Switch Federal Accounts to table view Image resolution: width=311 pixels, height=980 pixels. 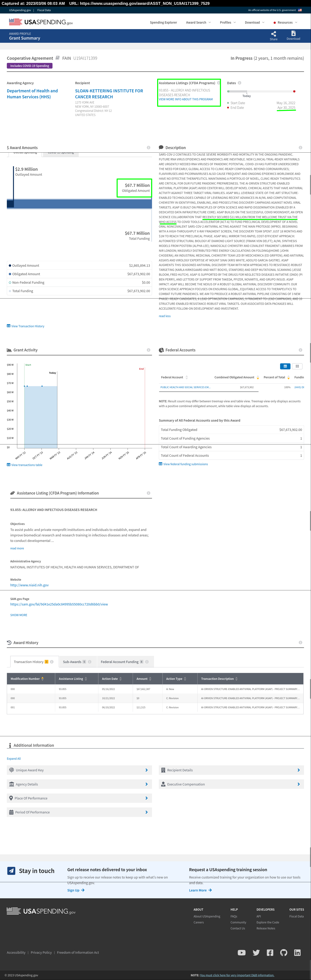(285, 366)
